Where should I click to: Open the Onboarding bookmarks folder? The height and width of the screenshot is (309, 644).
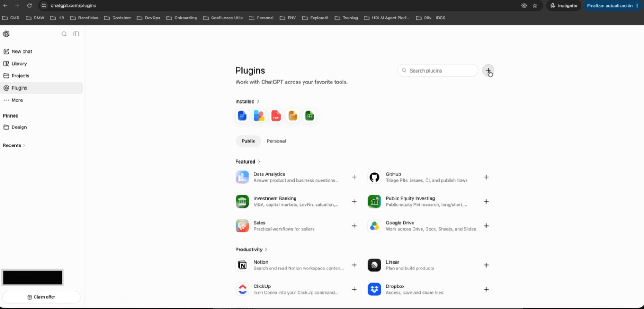pos(181,18)
